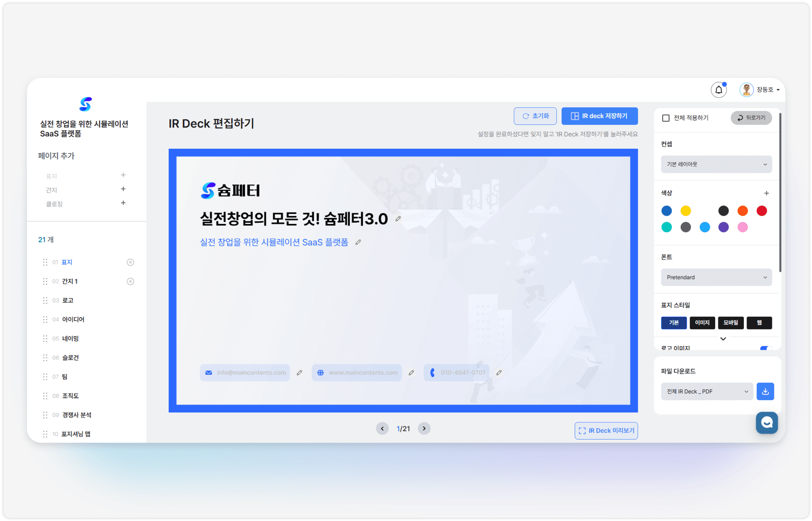Viewport: 812px width, 521px height.
Task: Check the 전체 적용하기 checkbox
Action: coord(666,118)
